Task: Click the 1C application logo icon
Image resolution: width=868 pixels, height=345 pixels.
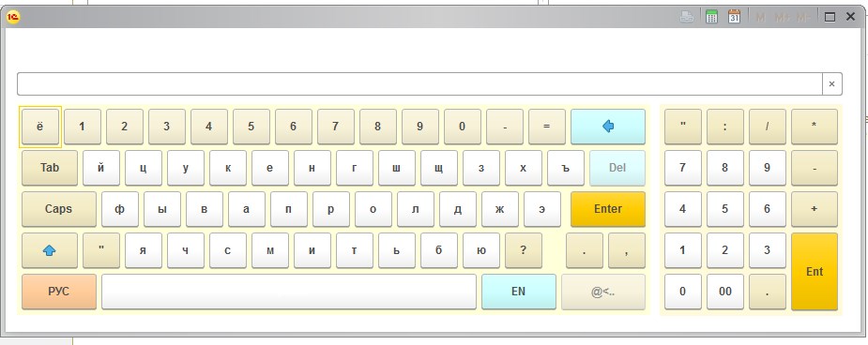Action: click(x=13, y=17)
